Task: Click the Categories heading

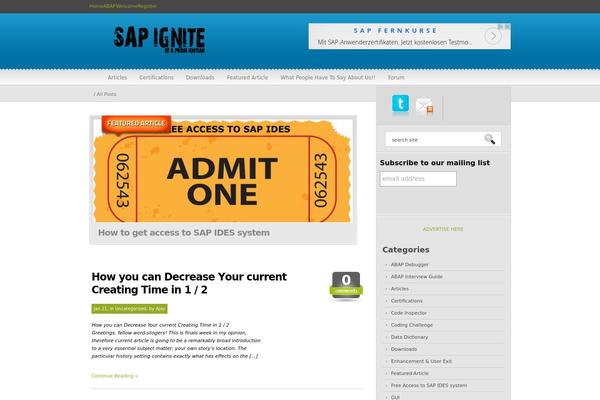Action: click(406, 250)
